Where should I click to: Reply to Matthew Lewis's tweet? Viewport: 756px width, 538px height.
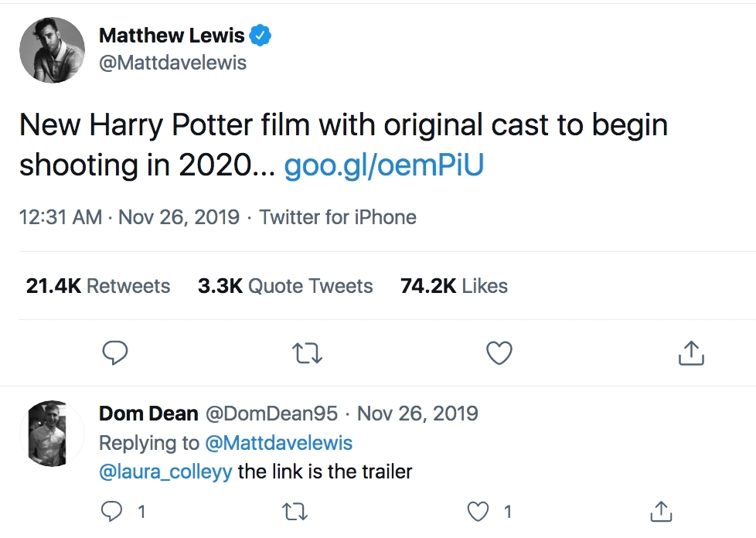pyautogui.click(x=115, y=352)
